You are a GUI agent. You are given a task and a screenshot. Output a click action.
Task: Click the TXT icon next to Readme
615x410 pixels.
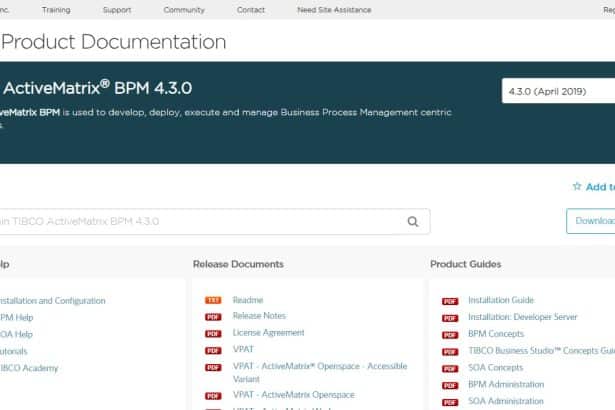pyautogui.click(x=213, y=300)
